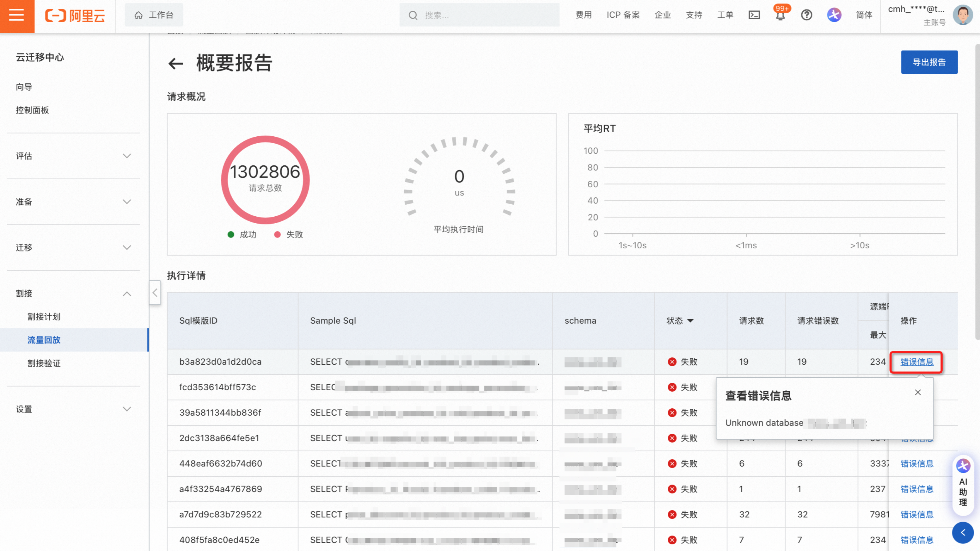This screenshot has width=980, height=551.
Task: Click the failed status icon for fcd353614bff573c
Action: pyautogui.click(x=672, y=387)
